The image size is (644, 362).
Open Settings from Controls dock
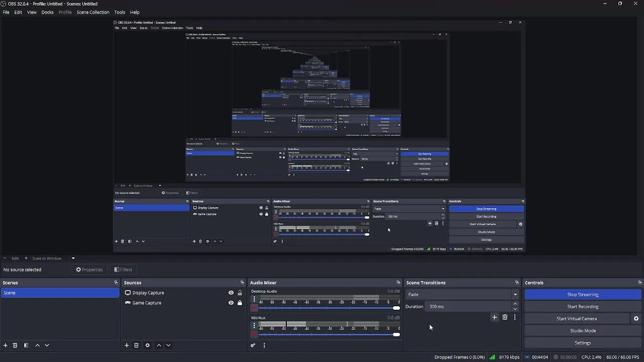(x=583, y=342)
